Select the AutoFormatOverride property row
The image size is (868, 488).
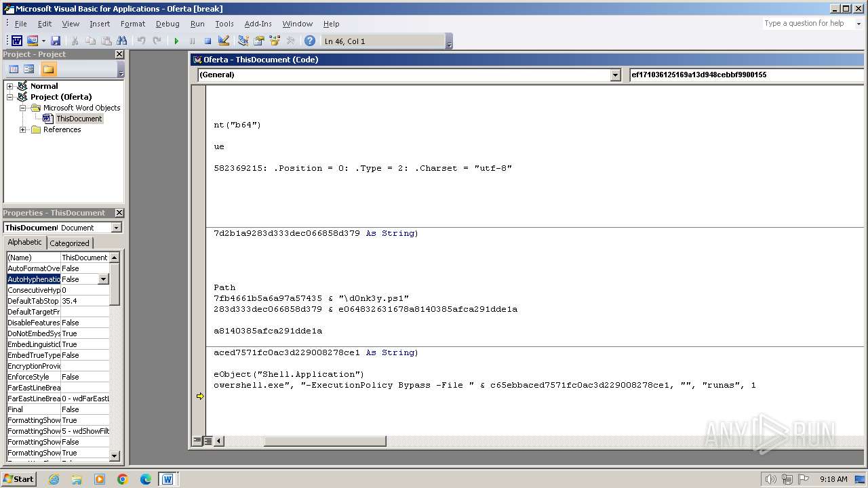point(58,268)
